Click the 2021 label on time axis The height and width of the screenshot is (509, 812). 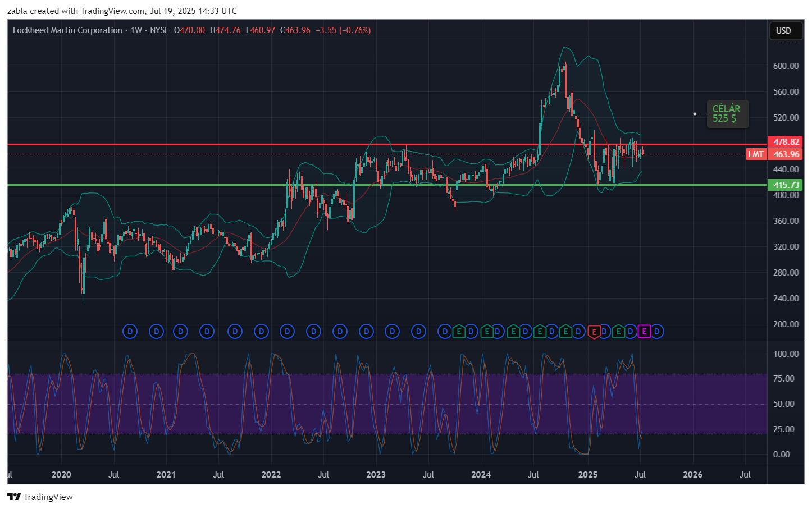[x=166, y=475]
